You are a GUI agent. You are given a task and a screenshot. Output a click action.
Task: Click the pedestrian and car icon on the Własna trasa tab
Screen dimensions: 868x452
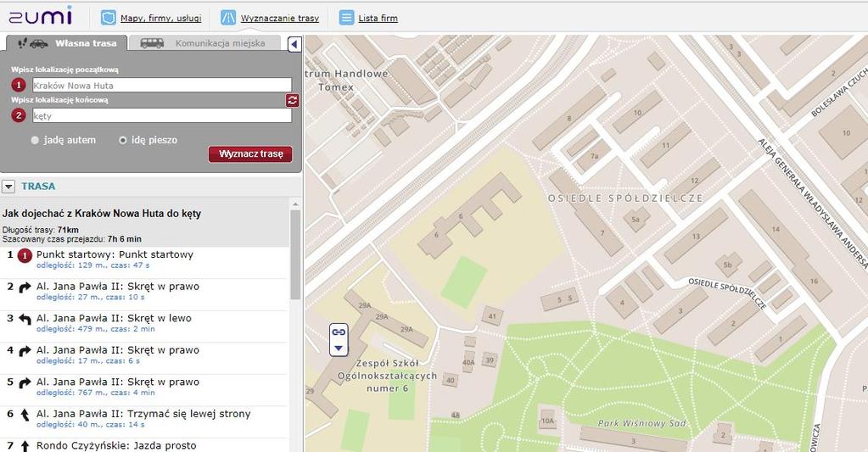(32, 43)
